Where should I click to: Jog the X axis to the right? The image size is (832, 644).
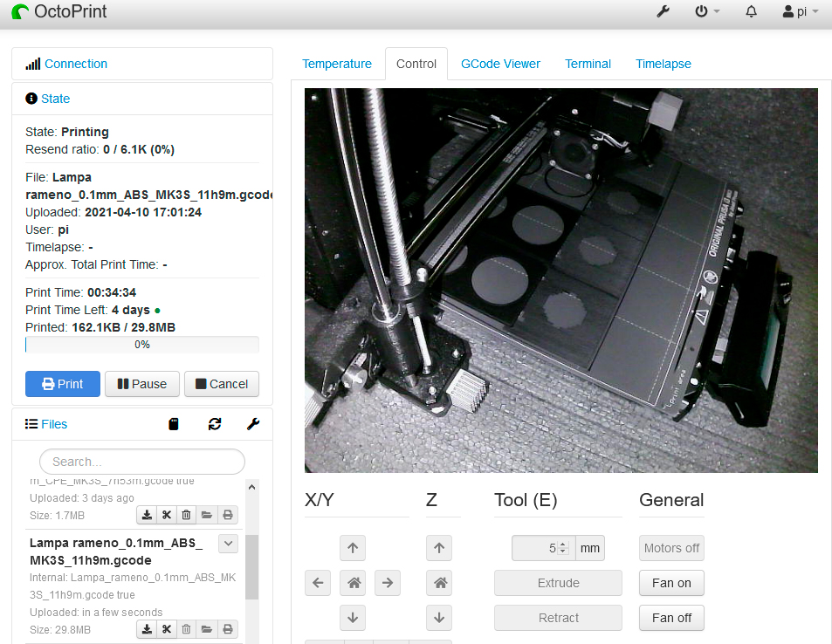tap(387, 583)
